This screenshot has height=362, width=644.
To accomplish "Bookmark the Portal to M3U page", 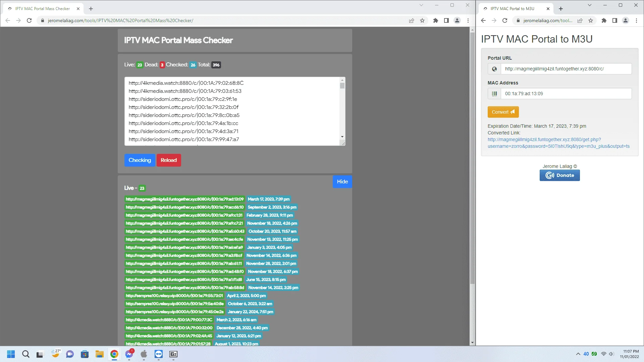I will pyautogui.click(x=591, y=20).
